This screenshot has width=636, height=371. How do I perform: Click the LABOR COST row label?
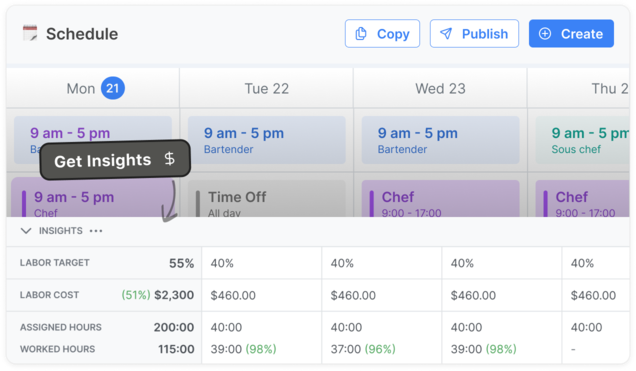49,295
